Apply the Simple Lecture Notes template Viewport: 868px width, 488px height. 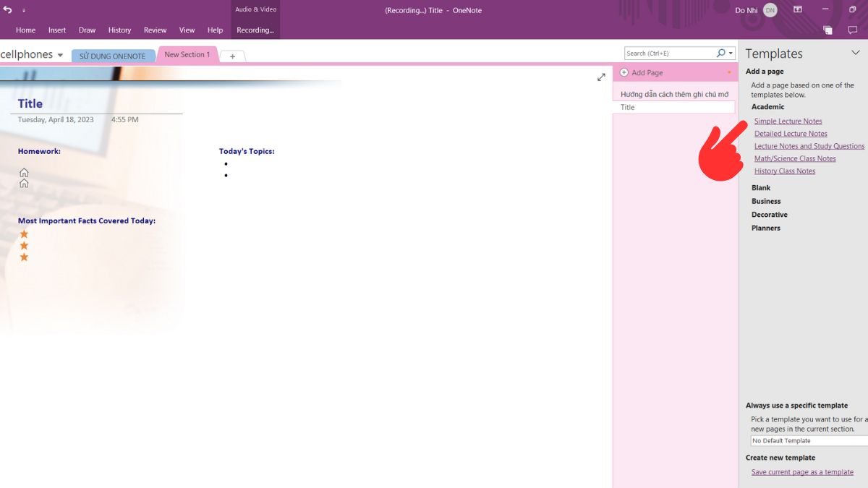[x=788, y=121]
